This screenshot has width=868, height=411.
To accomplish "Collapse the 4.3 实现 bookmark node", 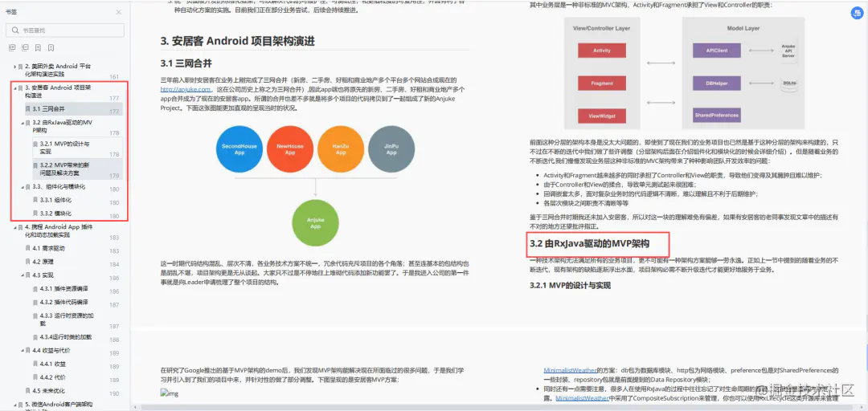I will [x=23, y=275].
